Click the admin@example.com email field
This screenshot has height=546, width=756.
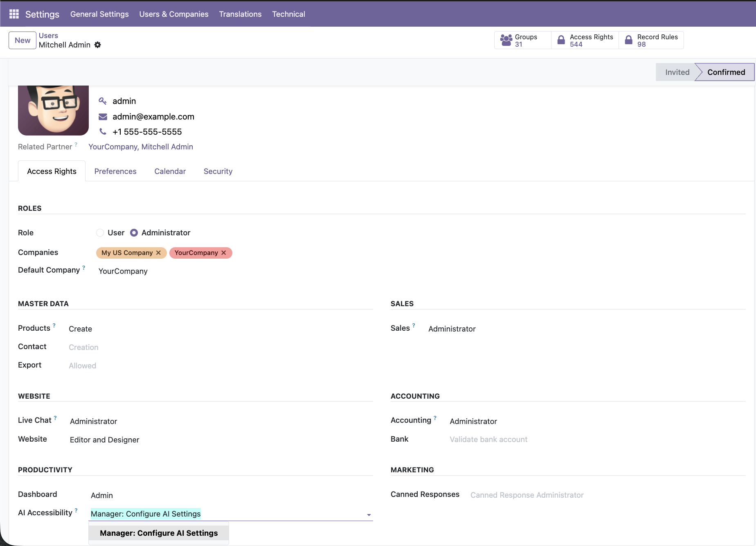pyautogui.click(x=153, y=117)
